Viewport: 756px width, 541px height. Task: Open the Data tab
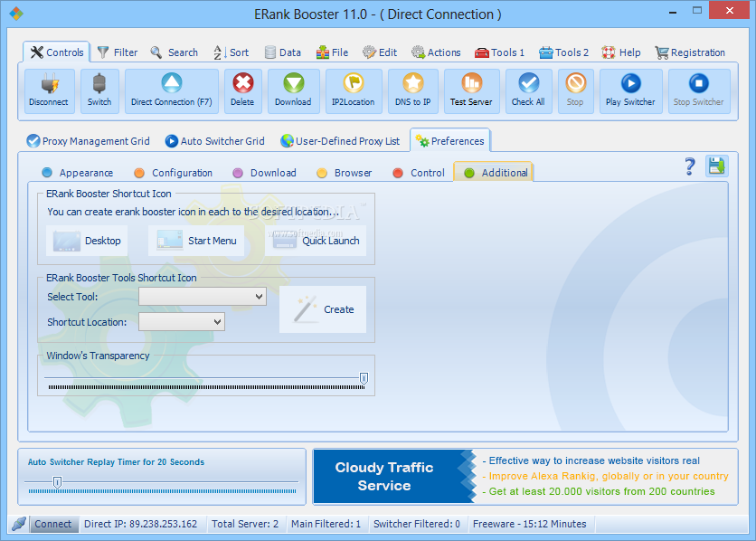tap(283, 52)
